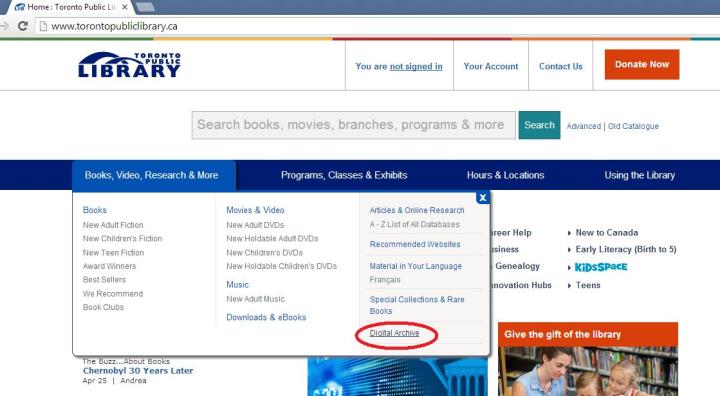Open Articles & Online Research
Viewport: 720px width, 396px height.
tap(417, 210)
